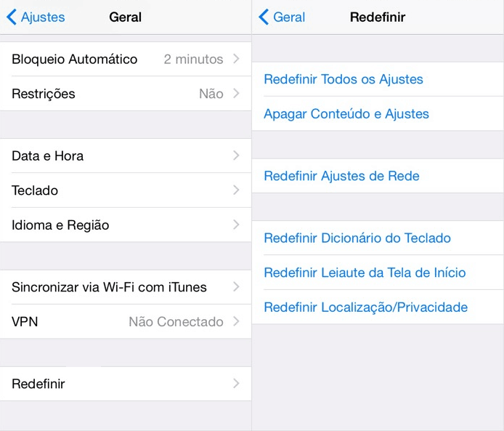Viewport: 504px width, 431px height.
Task: Choose Redefinir Todos os Ajustes
Action: coord(378,79)
